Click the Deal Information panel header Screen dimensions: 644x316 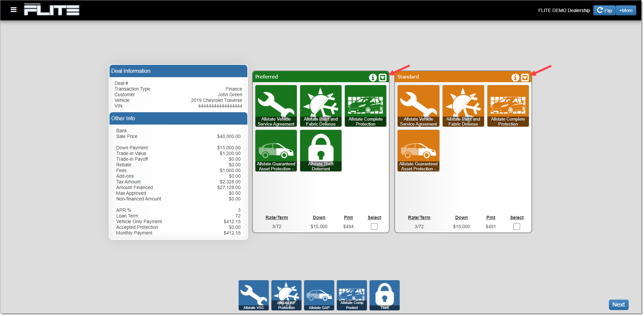click(178, 71)
